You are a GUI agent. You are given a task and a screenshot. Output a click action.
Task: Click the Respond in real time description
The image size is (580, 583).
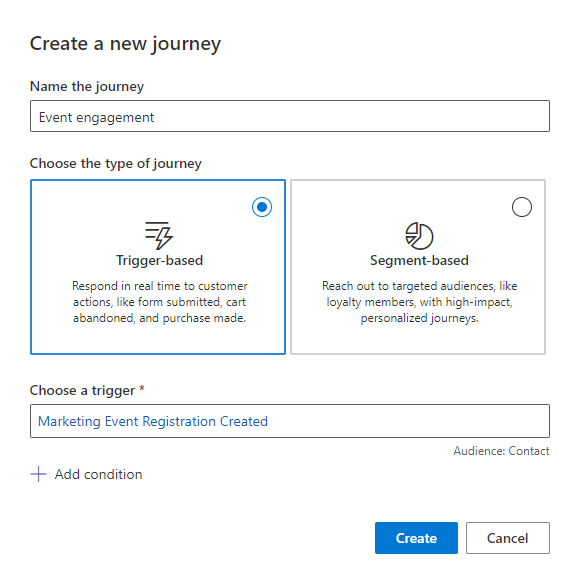tap(159, 302)
